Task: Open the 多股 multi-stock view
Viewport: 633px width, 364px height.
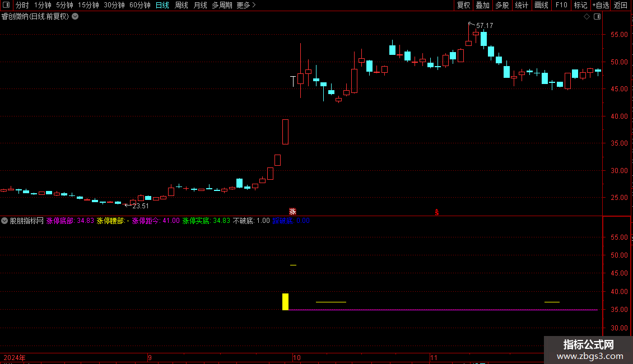Action: (502, 5)
